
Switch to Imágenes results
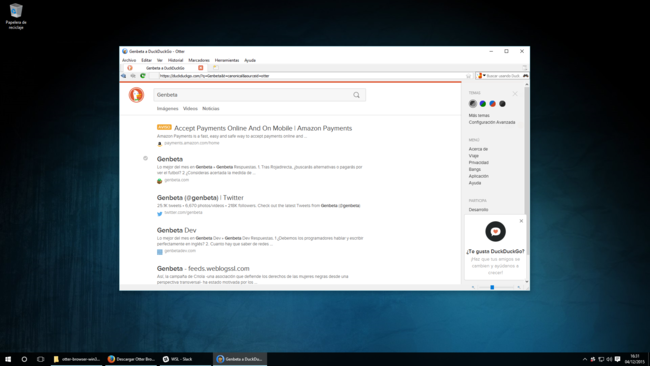167,109
